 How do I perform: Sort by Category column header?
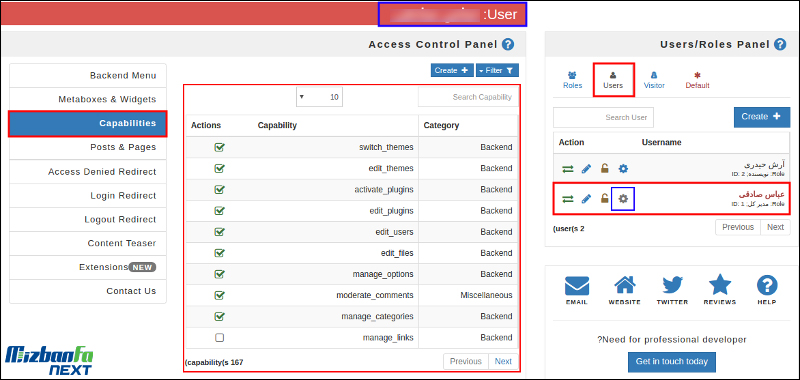tap(441, 125)
